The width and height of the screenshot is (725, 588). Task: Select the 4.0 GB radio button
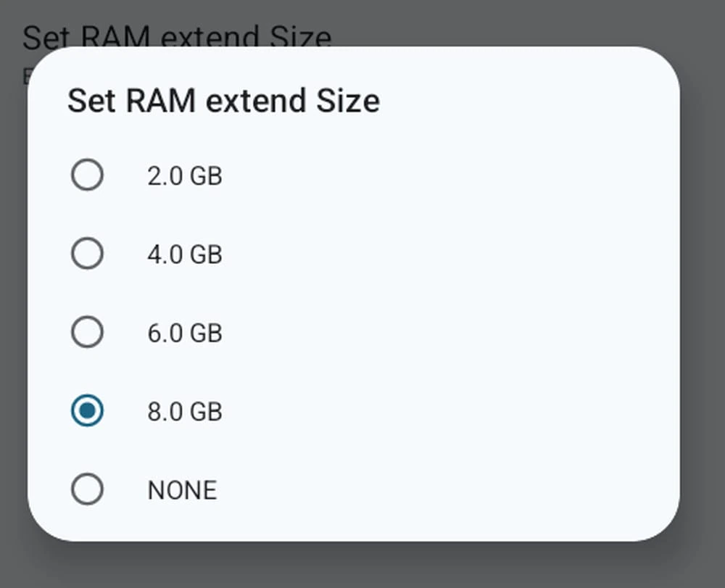87,254
